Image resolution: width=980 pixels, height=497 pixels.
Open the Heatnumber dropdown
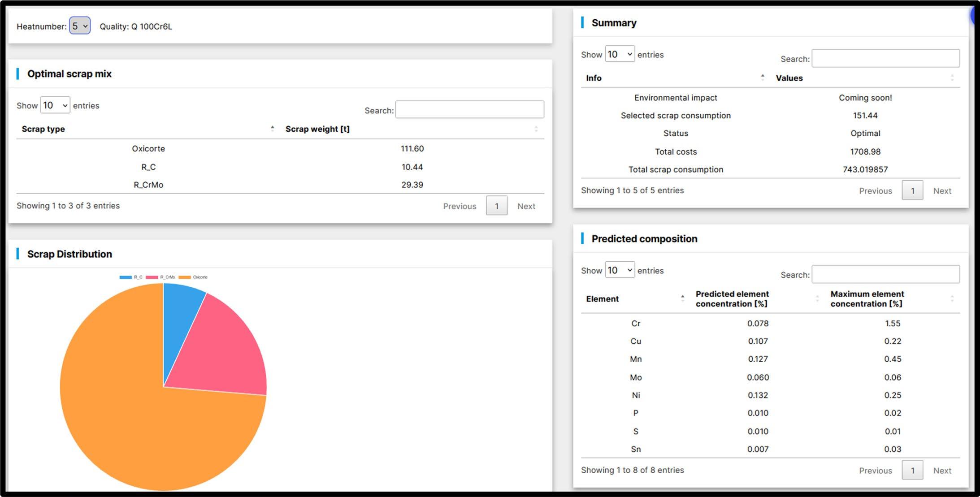(x=80, y=26)
